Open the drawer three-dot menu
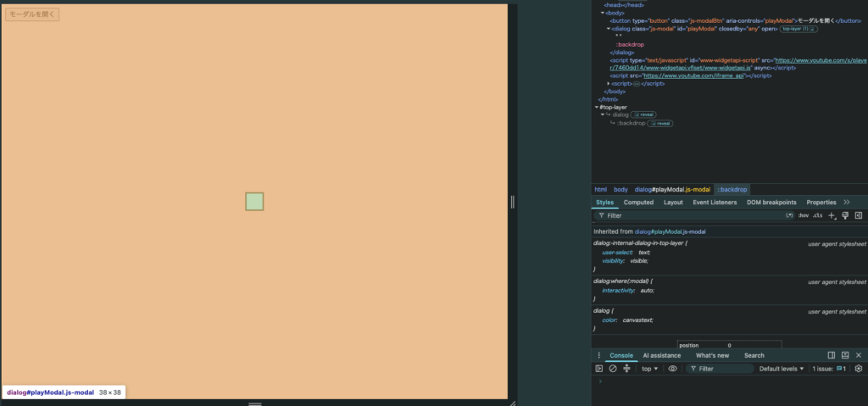868x406 pixels. (x=598, y=356)
